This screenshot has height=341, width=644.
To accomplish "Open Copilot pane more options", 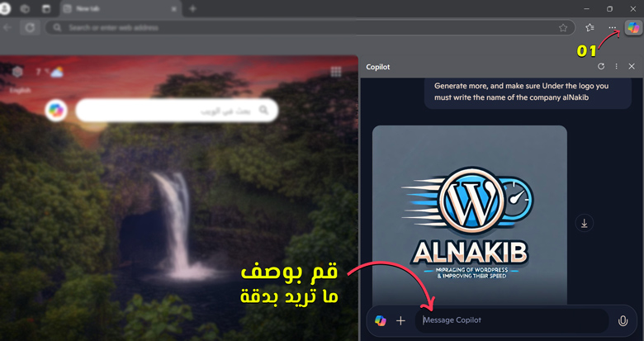I will pyautogui.click(x=616, y=66).
